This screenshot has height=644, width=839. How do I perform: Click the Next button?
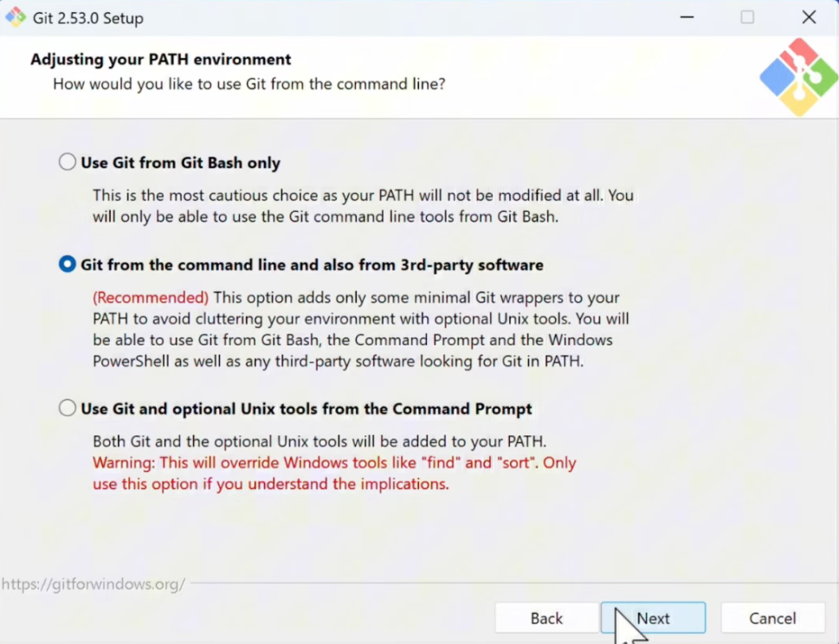click(653, 618)
